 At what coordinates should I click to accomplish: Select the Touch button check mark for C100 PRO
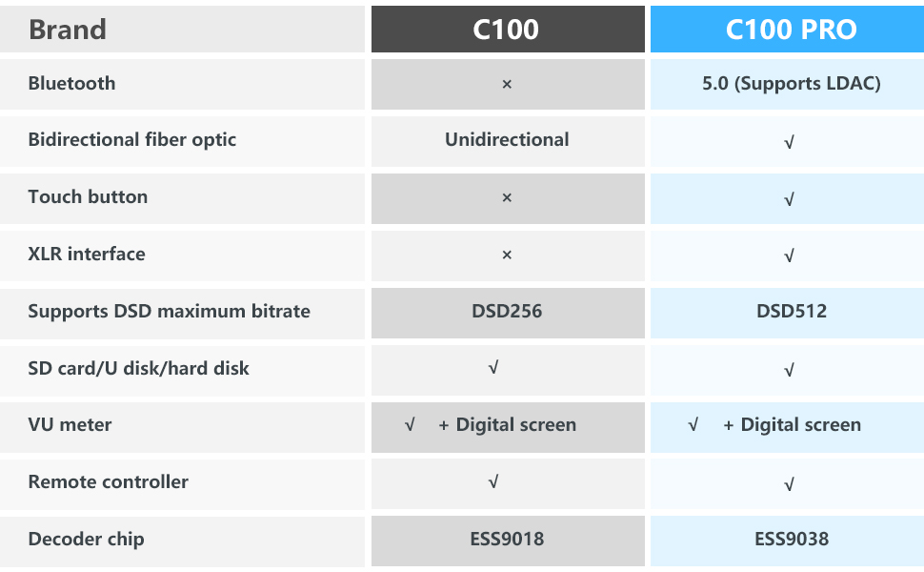tap(789, 199)
